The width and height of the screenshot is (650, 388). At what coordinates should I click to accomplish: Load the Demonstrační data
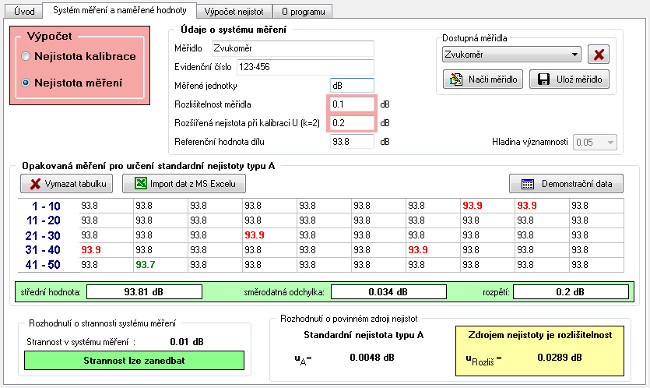coord(566,184)
